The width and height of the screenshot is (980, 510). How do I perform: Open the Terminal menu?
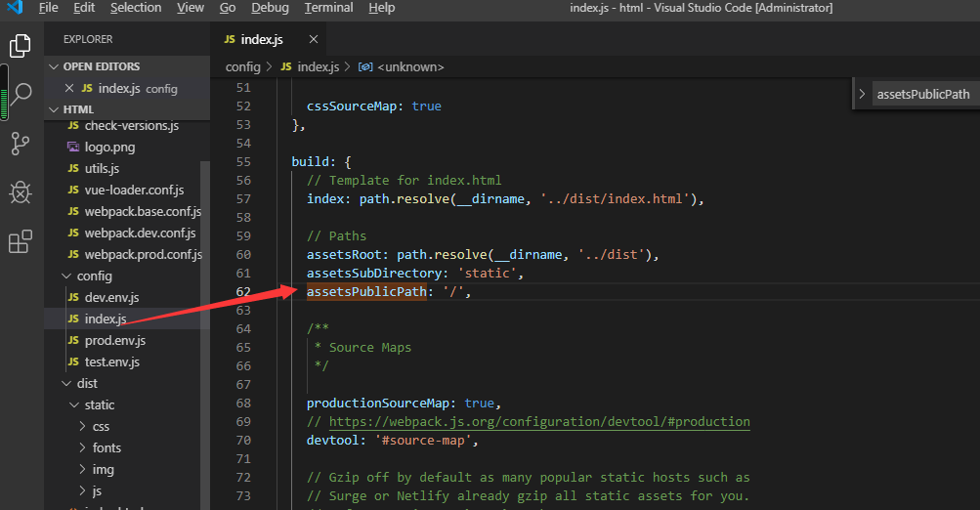[x=328, y=8]
